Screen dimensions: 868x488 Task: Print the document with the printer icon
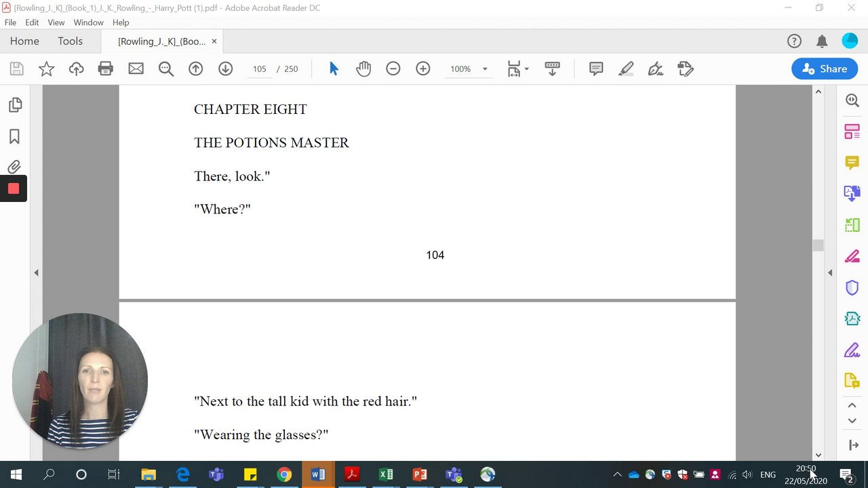(106, 68)
